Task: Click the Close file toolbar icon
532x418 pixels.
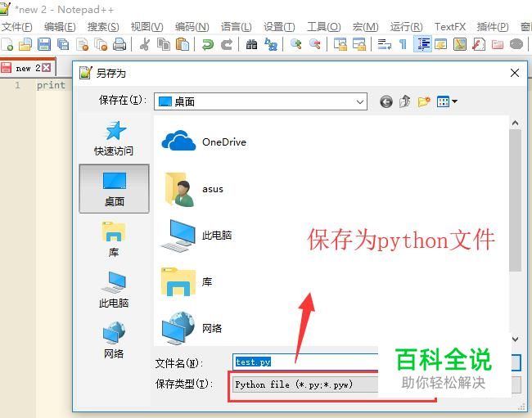Action: tap(83, 44)
